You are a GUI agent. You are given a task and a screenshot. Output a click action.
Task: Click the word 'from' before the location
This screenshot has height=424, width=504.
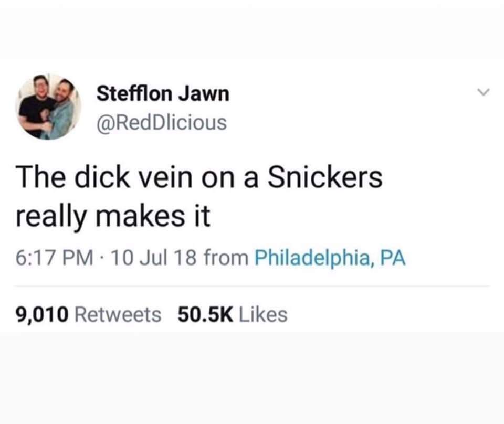coord(226,258)
